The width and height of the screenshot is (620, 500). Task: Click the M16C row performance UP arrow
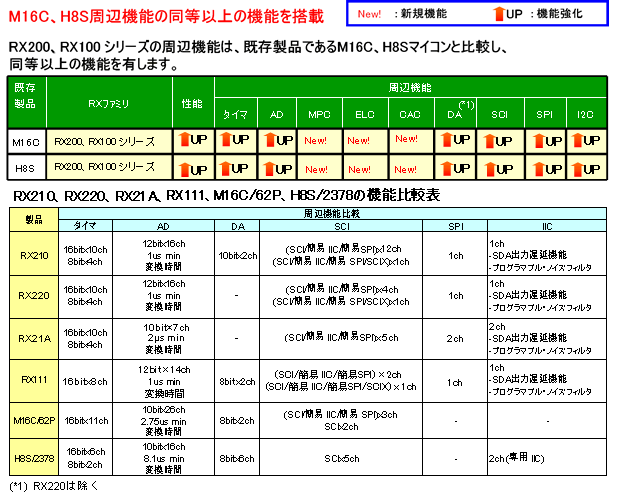(x=184, y=140)
